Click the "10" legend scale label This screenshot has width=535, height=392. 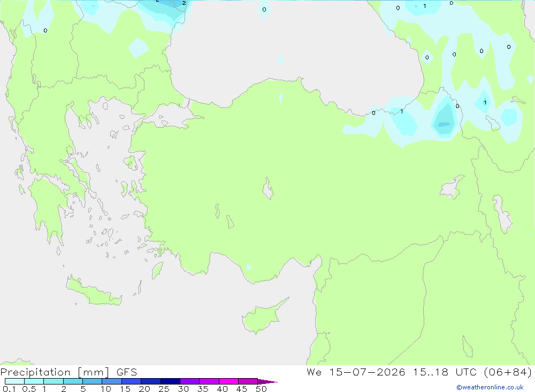point(105,389)
